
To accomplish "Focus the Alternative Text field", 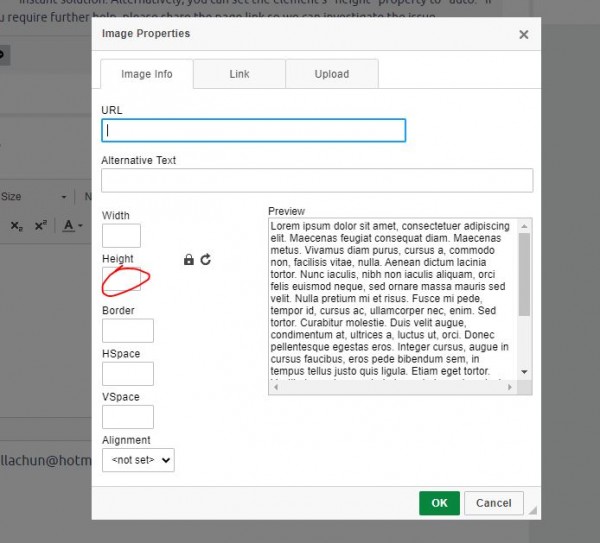I will pyautogui.click(x=317, y=180).
